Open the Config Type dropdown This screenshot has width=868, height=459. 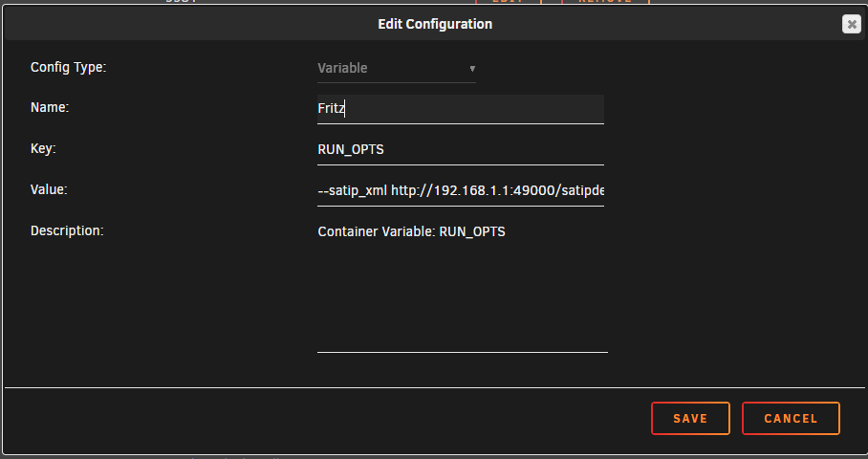[x=397, y=69]
